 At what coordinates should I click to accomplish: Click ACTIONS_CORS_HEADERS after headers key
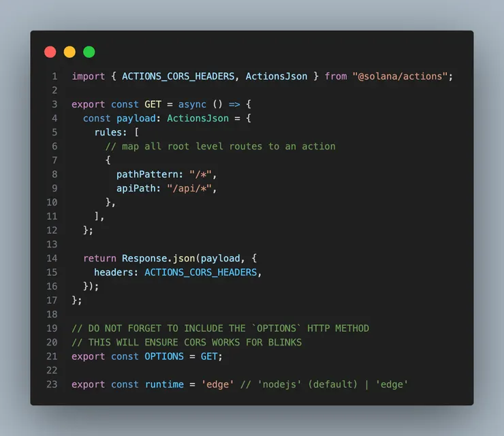pos(201,272)
